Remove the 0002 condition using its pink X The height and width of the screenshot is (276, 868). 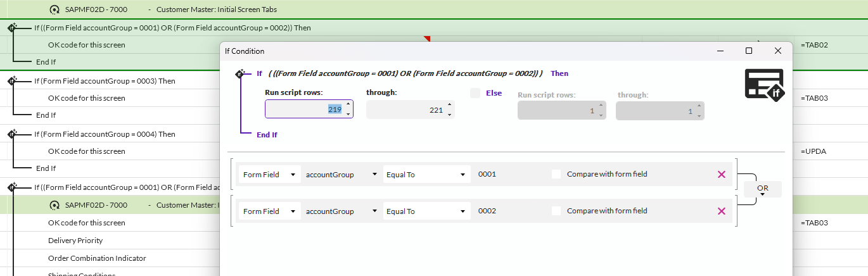coord(721,211)
